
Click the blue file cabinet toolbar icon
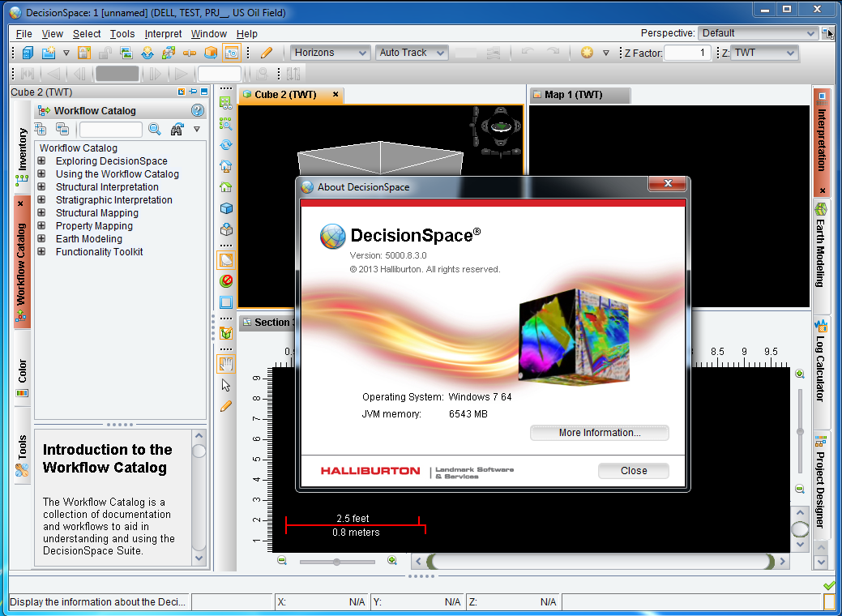tap(28, 53)
